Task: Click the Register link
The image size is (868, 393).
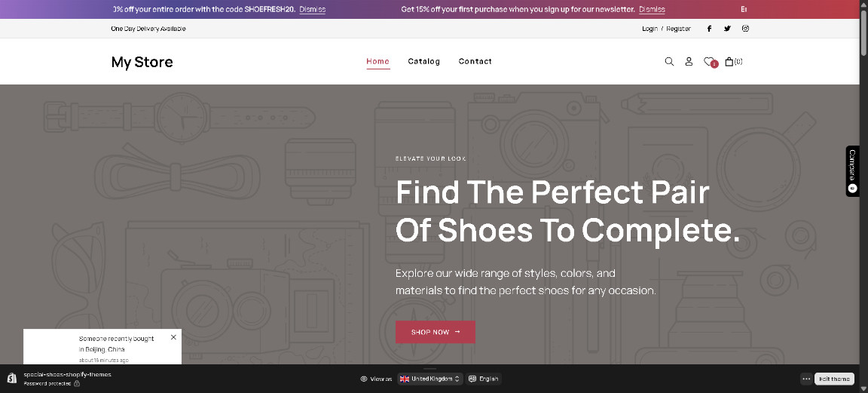Action: click(x=678, y=29)
